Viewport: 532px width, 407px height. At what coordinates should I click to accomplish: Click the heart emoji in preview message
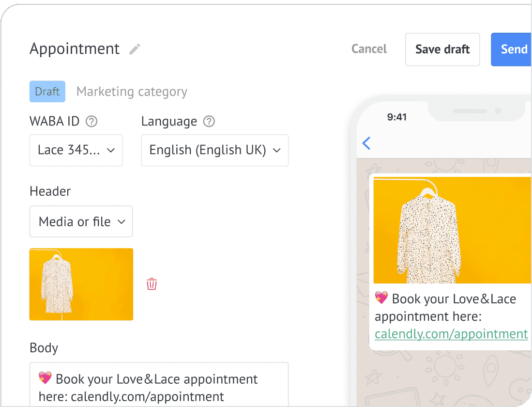(381, 298)
